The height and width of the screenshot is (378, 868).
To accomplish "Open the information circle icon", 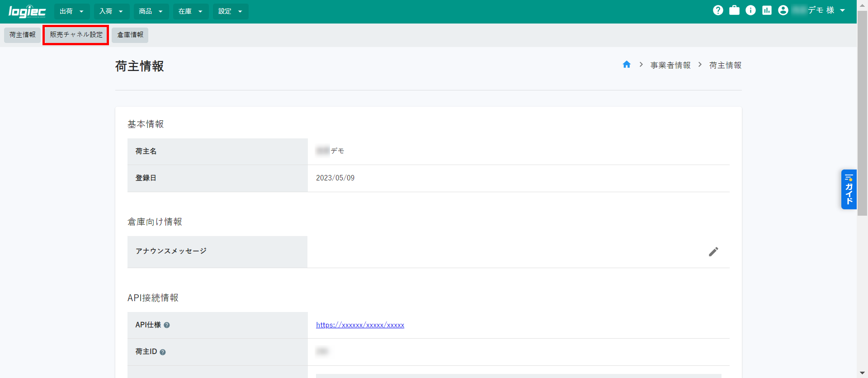I will point(750,10).
